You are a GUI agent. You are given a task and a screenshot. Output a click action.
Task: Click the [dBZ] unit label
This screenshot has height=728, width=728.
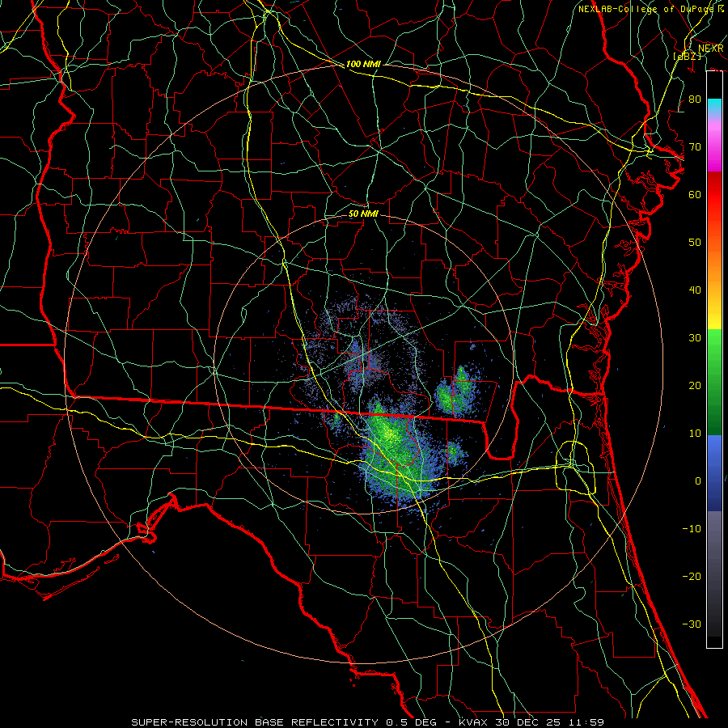pyautogui.click(x=687, y=56)
